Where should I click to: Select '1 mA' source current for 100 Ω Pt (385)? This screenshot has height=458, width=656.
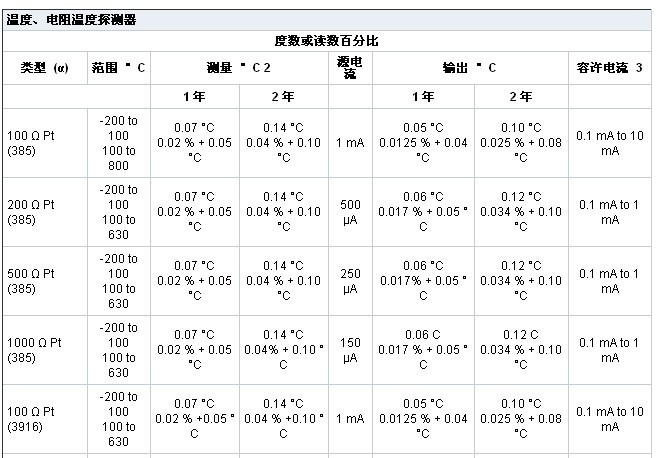(350, 143)
